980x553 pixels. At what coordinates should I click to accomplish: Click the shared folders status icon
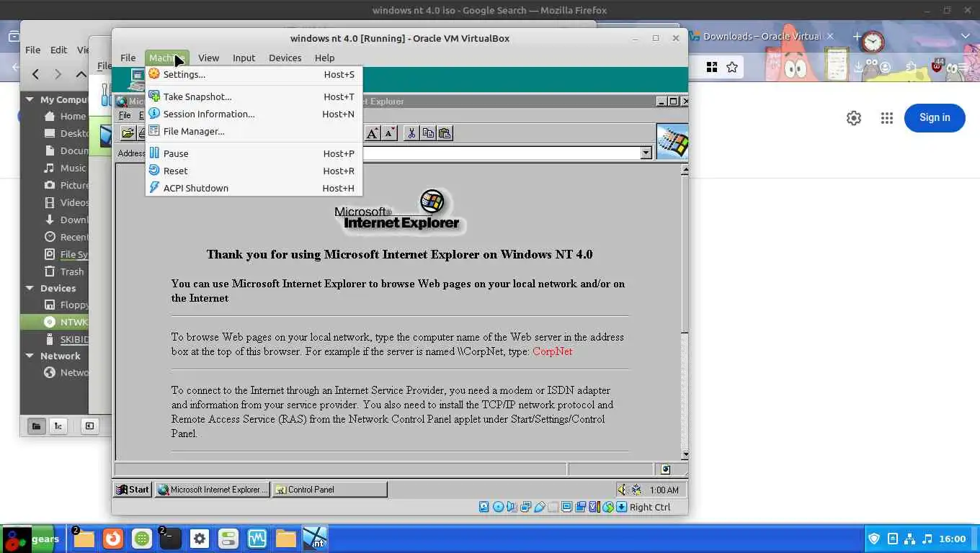coord(553,507)
